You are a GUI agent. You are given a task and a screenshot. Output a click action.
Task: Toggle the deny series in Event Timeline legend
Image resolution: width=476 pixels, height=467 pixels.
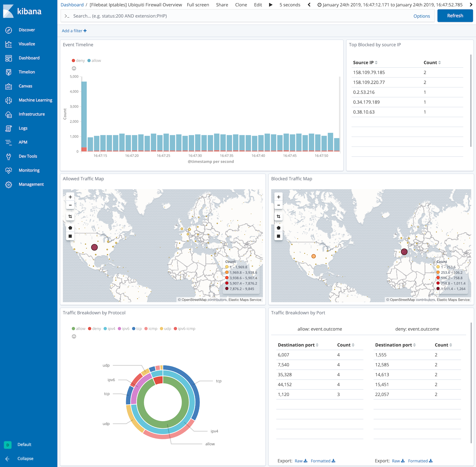tap(80, 60)
